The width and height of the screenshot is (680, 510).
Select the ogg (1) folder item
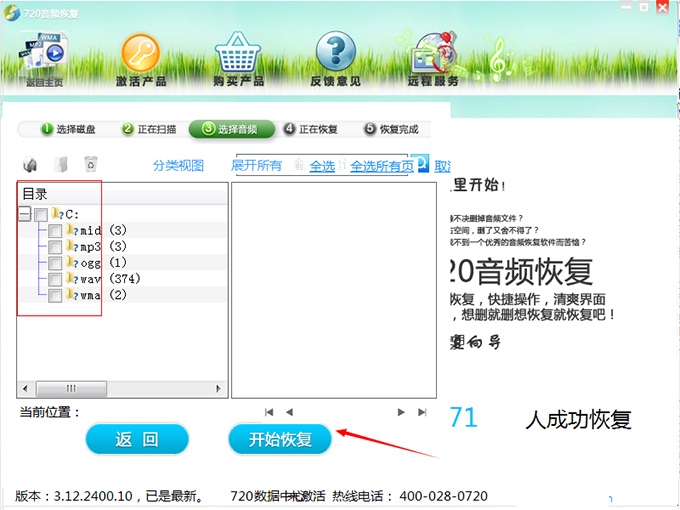90,263
